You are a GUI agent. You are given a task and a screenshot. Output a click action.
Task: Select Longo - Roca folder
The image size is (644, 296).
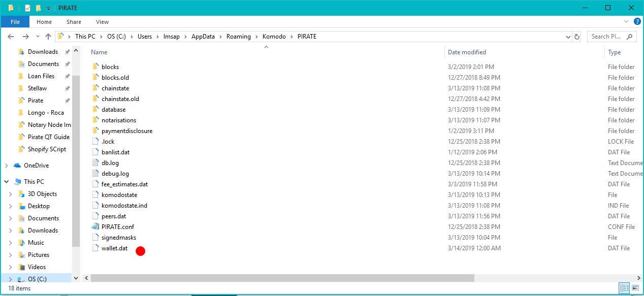[x=46, y=112]
